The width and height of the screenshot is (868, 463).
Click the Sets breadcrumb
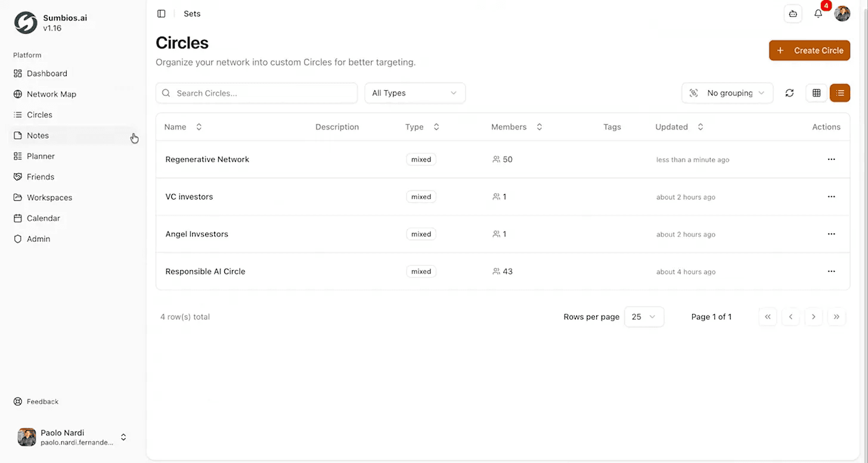pos(192,14)
